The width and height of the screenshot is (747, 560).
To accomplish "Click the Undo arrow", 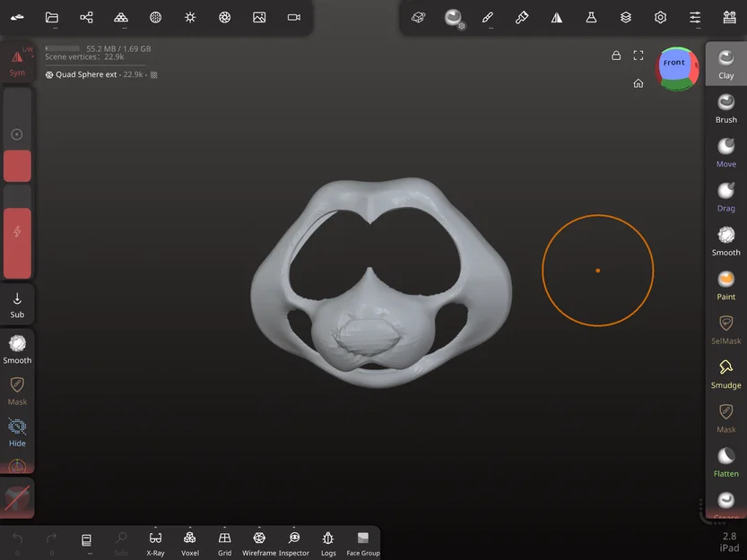I will point(17,542).
